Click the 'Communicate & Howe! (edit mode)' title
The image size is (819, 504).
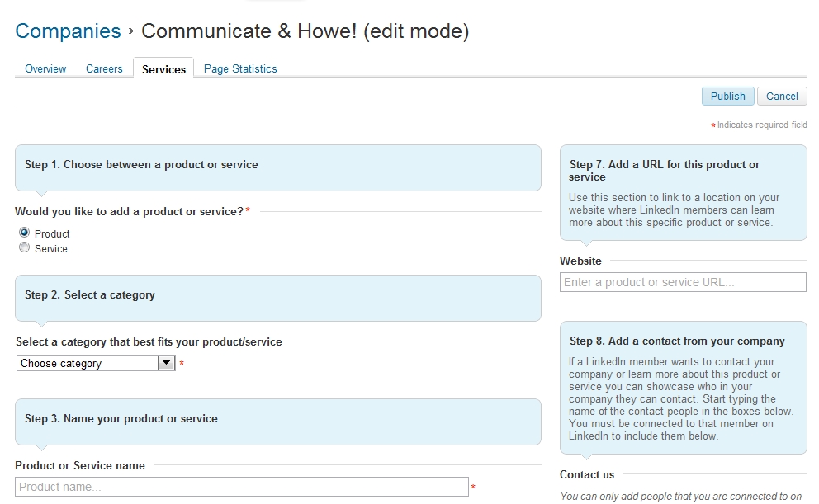pyautogui.click(x=305, y=31)
